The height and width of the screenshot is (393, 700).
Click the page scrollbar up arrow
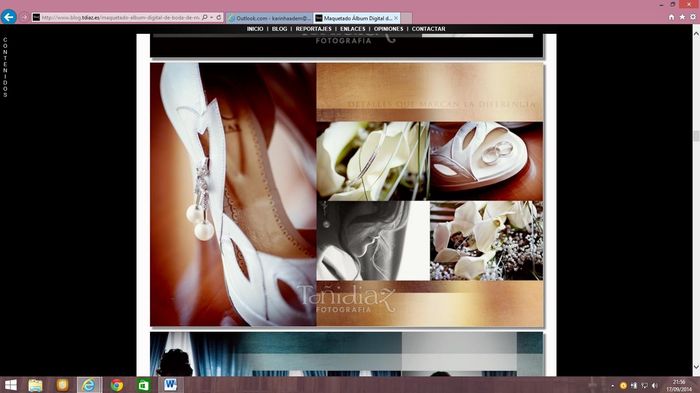[x=696, y=33]
